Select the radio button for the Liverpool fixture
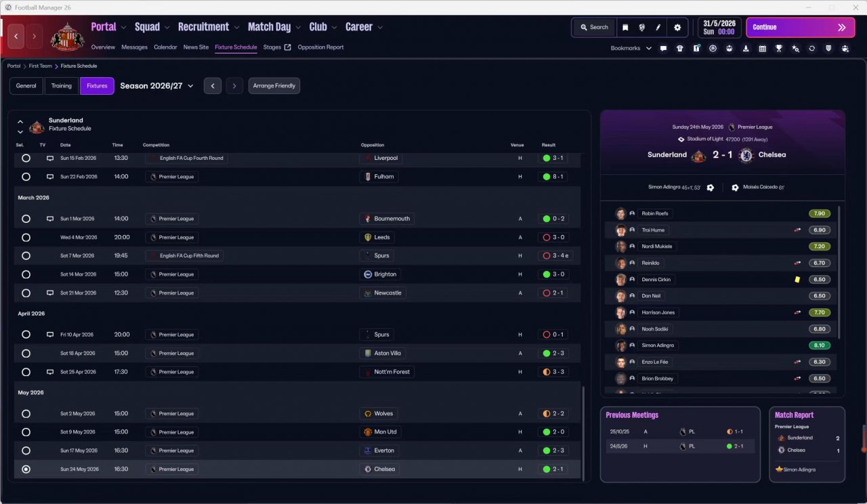The image size is (867, 504). (x=26, y=158)
